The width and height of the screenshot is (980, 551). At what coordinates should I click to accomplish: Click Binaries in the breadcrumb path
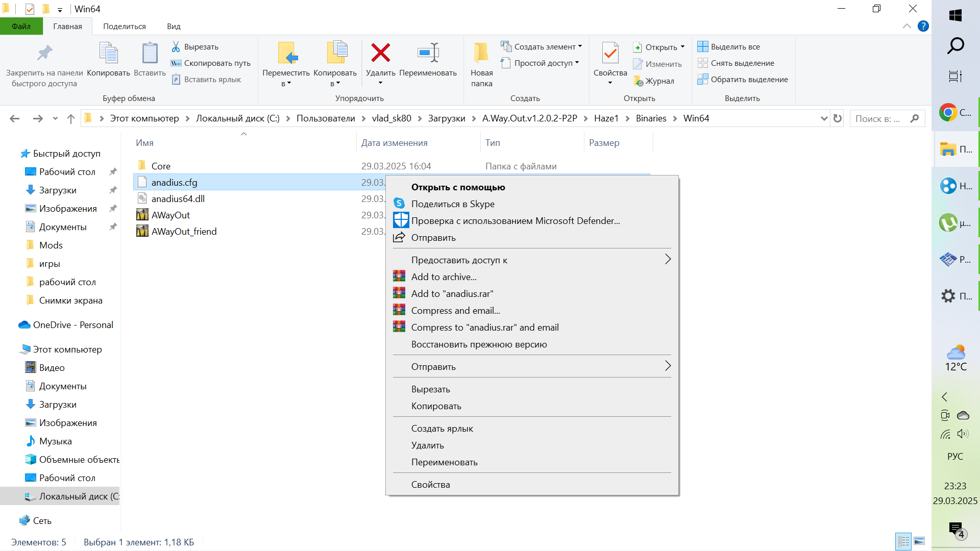tap(651, 118)
